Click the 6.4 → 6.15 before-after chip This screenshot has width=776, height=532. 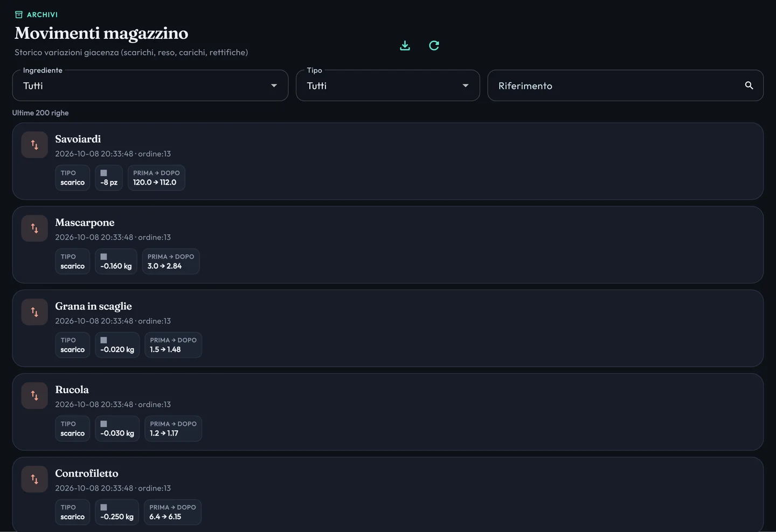pyautogui.click(x=172, y=512)
